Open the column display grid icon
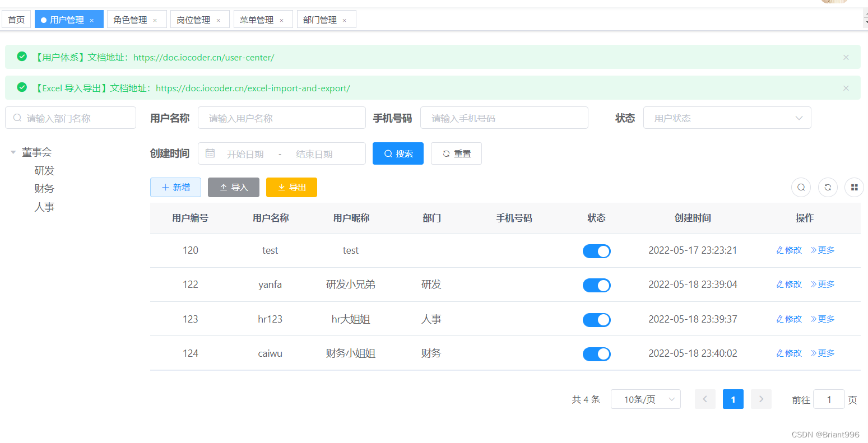 [x=854, y=187]
